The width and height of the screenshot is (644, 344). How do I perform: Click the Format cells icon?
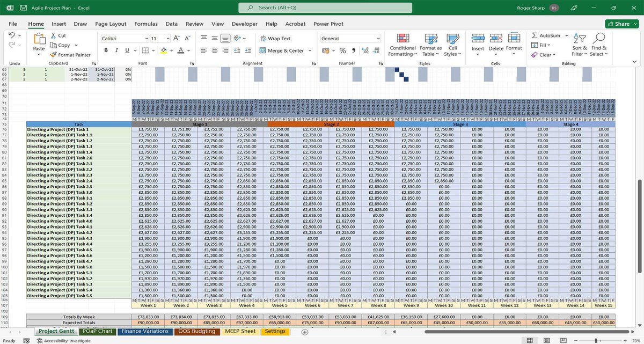[x=514, y=38]
